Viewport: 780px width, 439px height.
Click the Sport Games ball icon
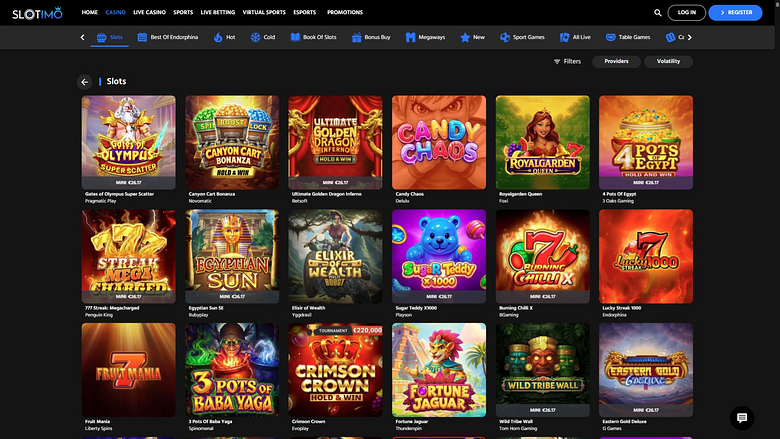(x=504, y=37)
